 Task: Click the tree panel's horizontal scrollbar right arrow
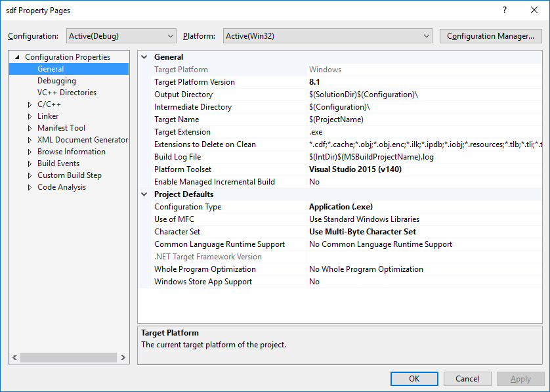pos(123,357)
